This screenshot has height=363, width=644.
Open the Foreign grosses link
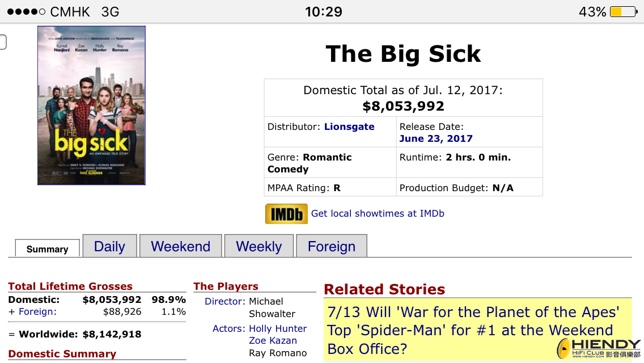pyautogui.click(x=37, y=312)
